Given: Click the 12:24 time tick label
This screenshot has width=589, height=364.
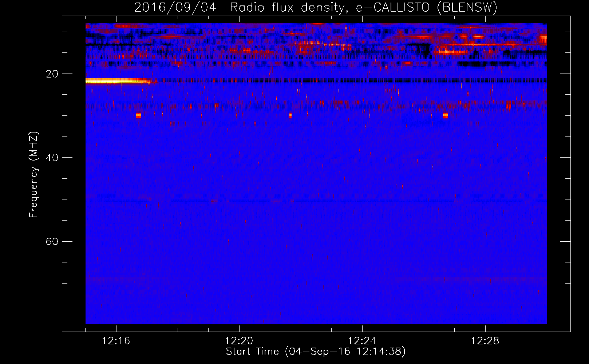Looking at the screenshot, I should tap(362, 341).
